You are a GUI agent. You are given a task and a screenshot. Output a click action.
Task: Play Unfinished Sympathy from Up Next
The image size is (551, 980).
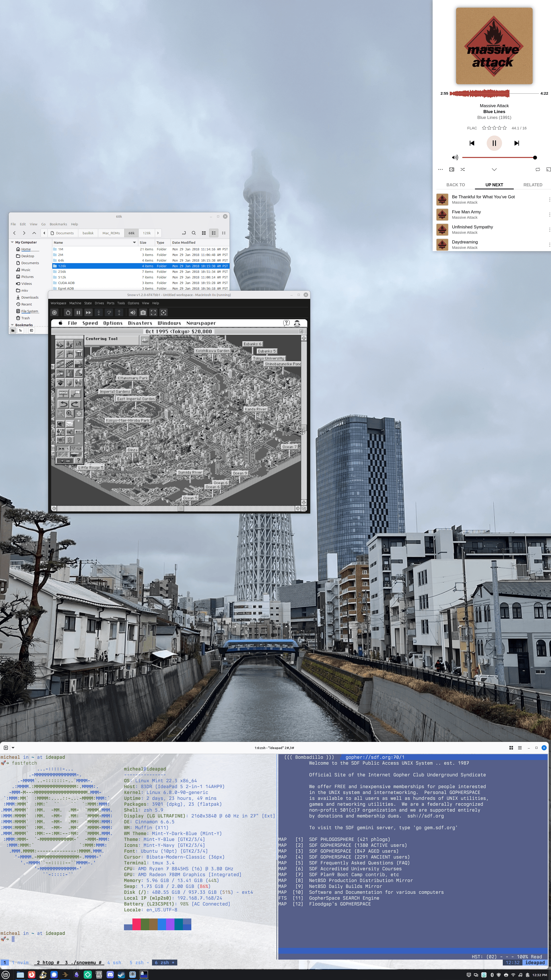pyautogui.click(x=472, y=227)
